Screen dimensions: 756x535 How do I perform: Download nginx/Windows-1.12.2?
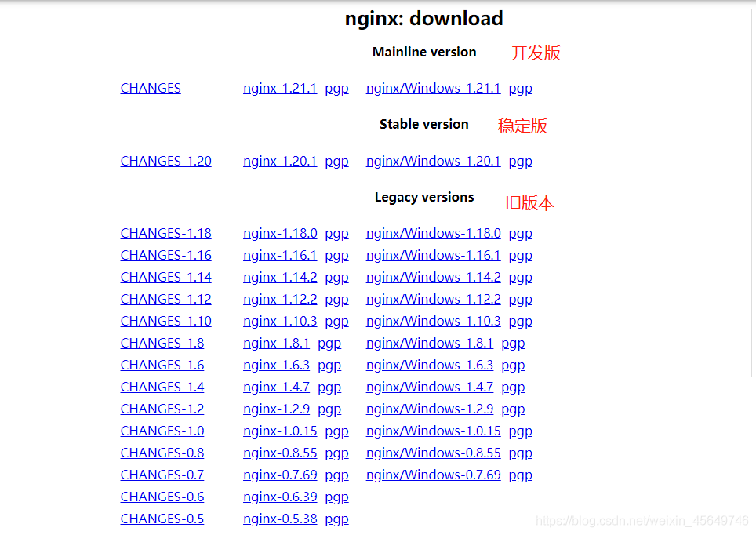tap(434, 299)
